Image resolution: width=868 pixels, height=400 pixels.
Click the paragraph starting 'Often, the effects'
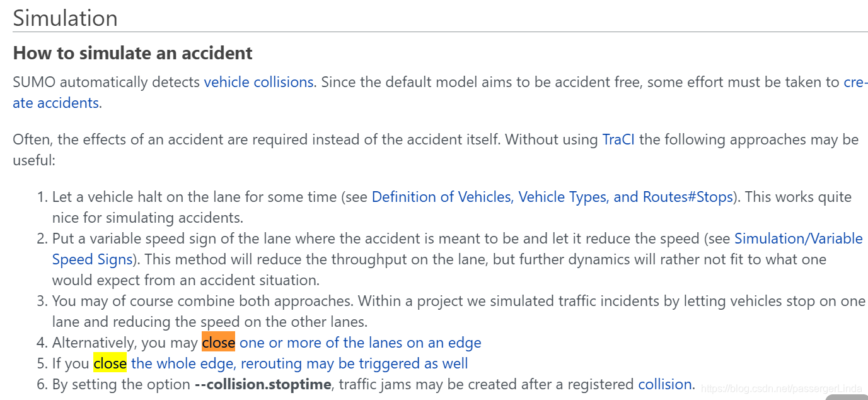click(x=436, y=150)
